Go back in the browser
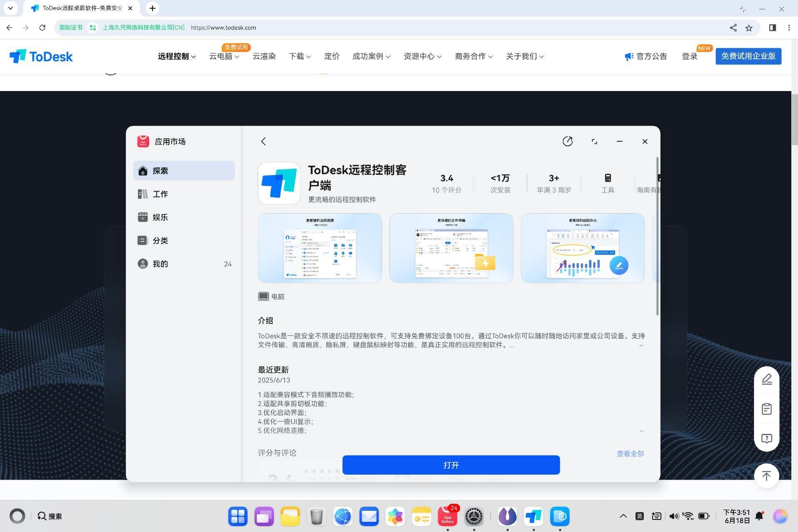The width and height of the screenshot is (798, 532). pos(9,27)
